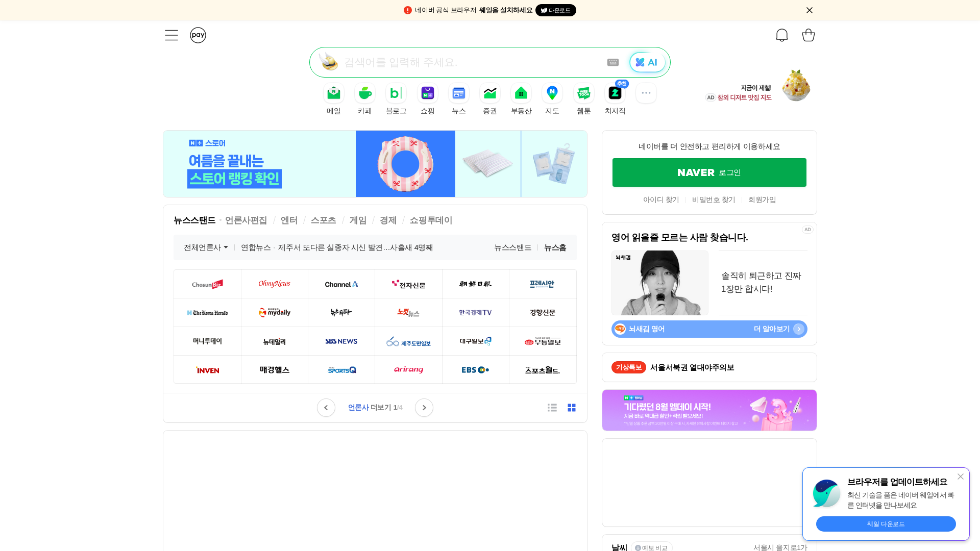
Task: Open the 치지직 shortcut icon
Action: click(615, 93)
